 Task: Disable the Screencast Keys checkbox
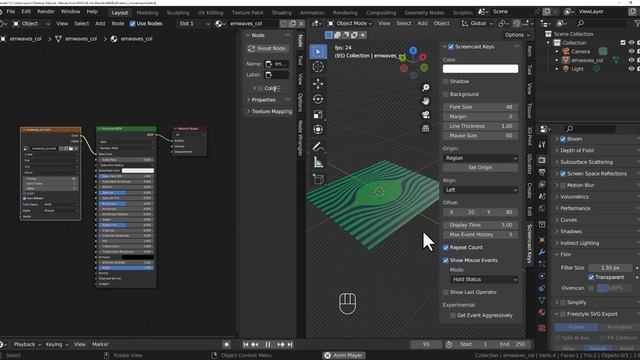451,47
